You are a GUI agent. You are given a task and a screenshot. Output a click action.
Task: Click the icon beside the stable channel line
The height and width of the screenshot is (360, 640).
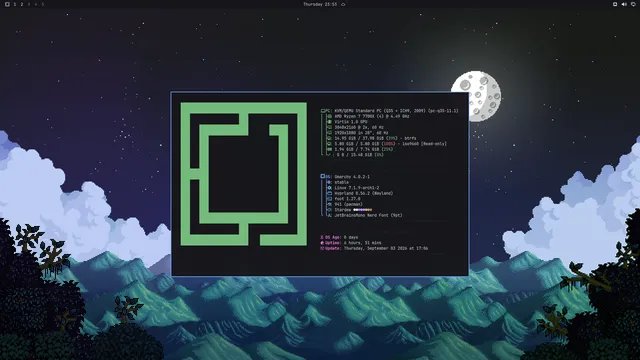point(329,182)
